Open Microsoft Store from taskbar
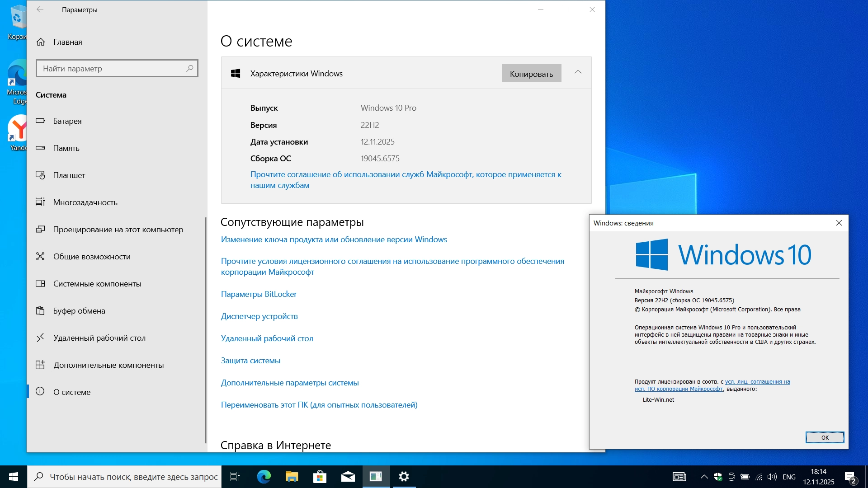The height and width of the screenshot is (488, 868). click(320, 477)
